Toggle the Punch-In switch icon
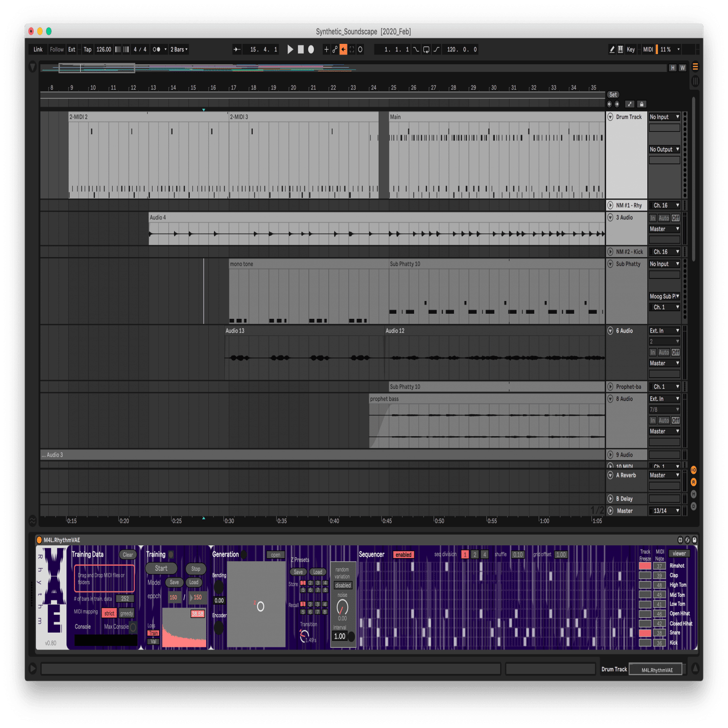The height and width of the screenshot is (728, 728). pyautogui.click(x=417, y=49)
